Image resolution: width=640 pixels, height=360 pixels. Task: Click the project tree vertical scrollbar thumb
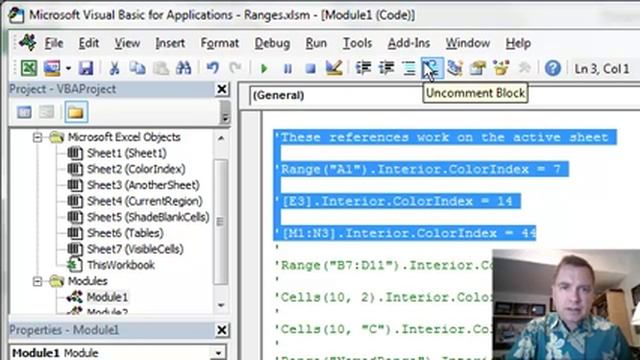[x=220, y=222]
